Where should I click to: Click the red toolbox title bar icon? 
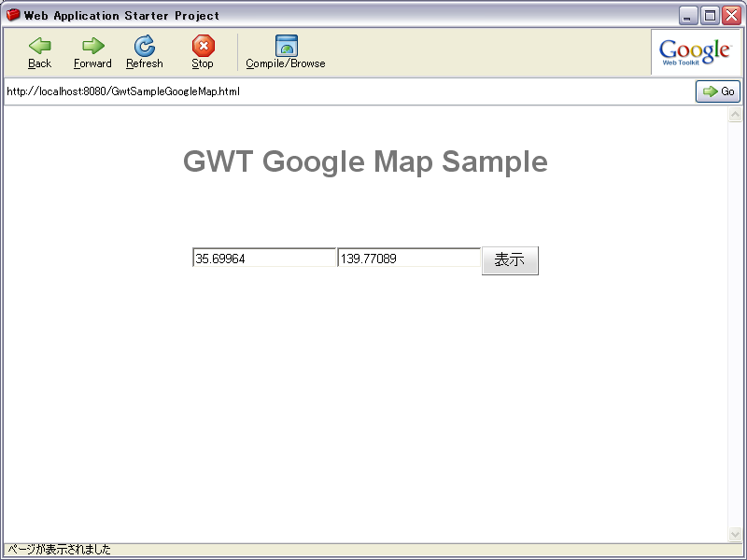tap(13, 15)
